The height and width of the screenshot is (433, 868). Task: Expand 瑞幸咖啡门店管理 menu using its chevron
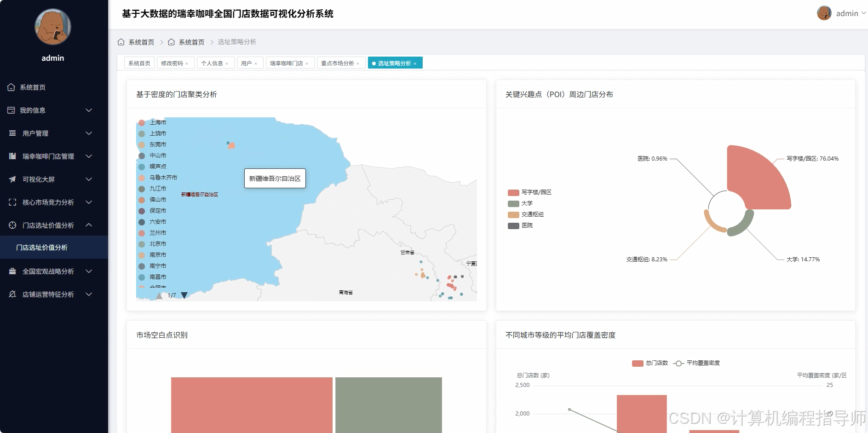(x=89, y=156)
